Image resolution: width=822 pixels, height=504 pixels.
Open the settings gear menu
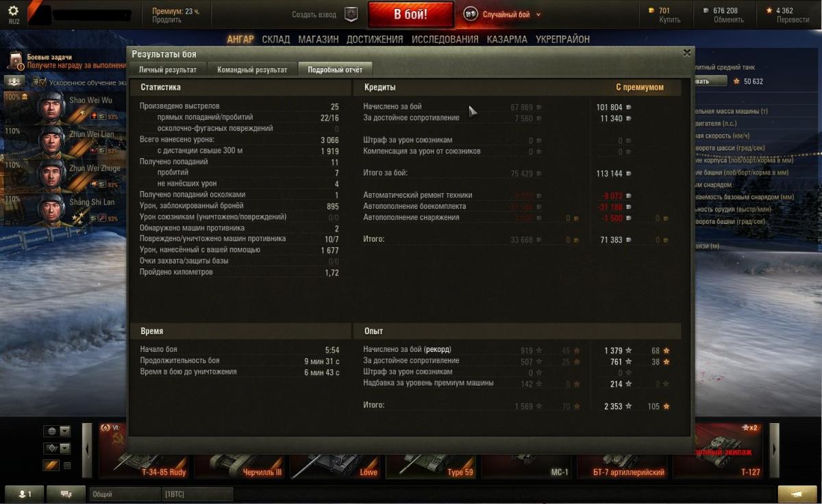14,11
